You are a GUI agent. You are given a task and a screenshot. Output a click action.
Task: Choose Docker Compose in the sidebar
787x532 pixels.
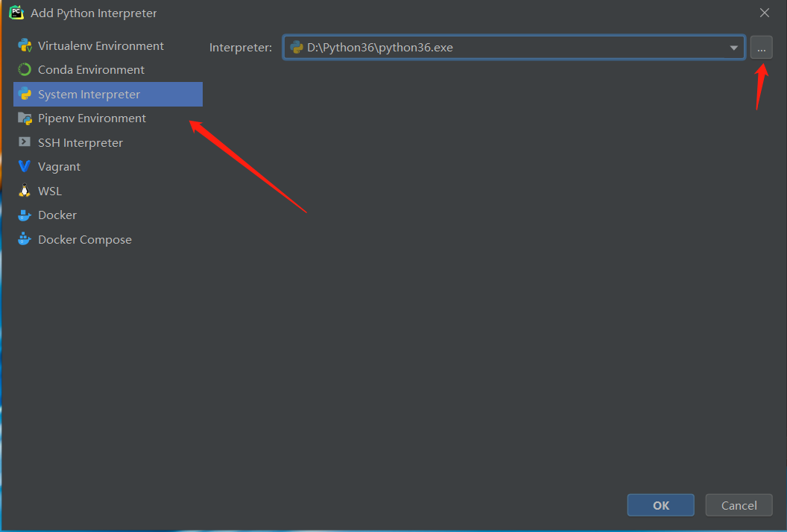click(x=108, y=239)
